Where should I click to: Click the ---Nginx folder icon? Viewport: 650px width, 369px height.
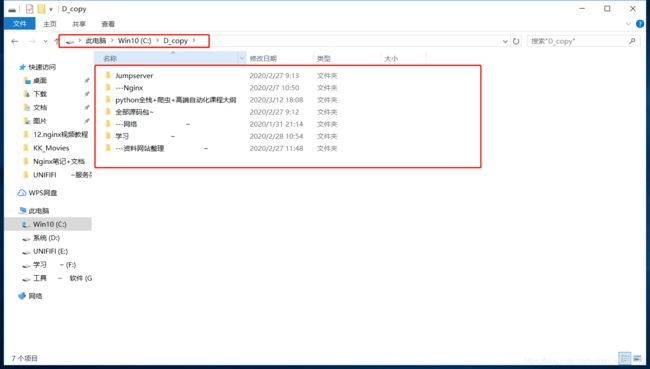pyautogui.click(x=108, y=87)
